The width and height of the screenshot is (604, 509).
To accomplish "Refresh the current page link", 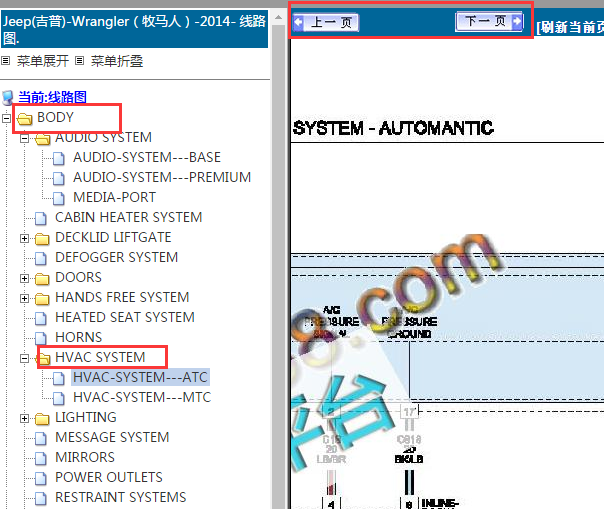I will 570,27.
